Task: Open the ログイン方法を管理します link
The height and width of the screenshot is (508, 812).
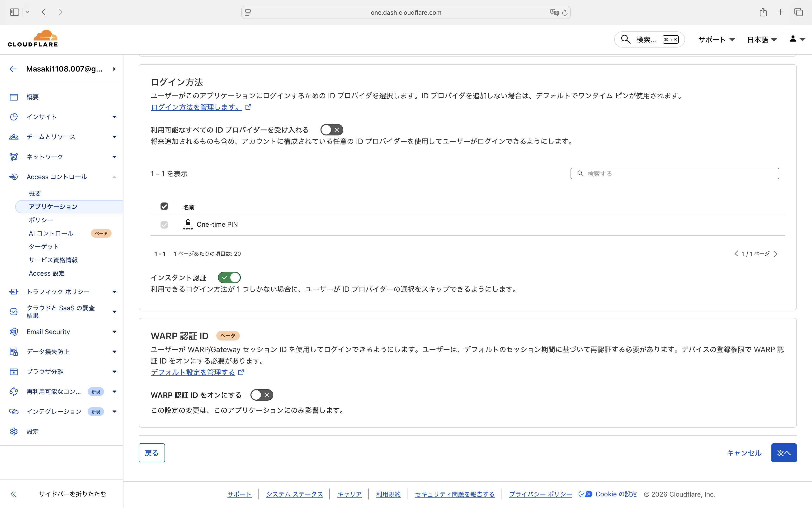Action: coord(196,107)
